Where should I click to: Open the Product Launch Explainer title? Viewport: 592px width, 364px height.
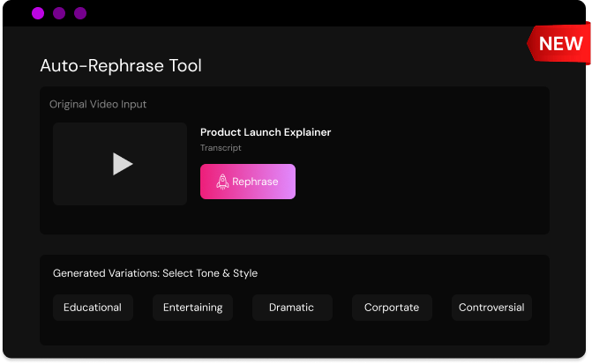266,132
